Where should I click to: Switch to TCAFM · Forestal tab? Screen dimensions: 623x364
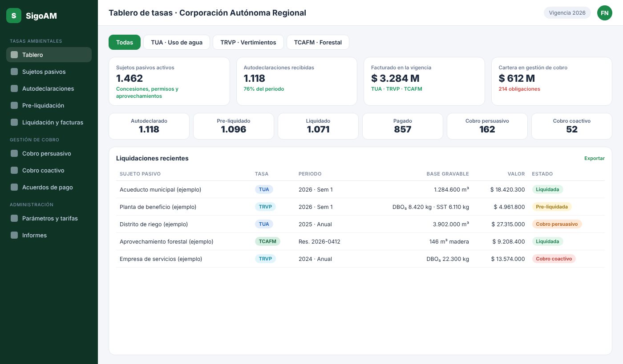click(x=318, y=42)
